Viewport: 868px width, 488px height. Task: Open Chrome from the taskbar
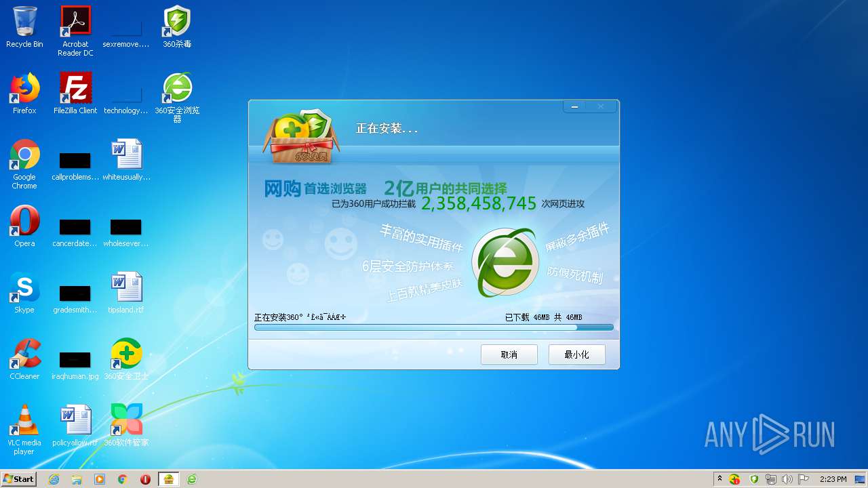123,479
